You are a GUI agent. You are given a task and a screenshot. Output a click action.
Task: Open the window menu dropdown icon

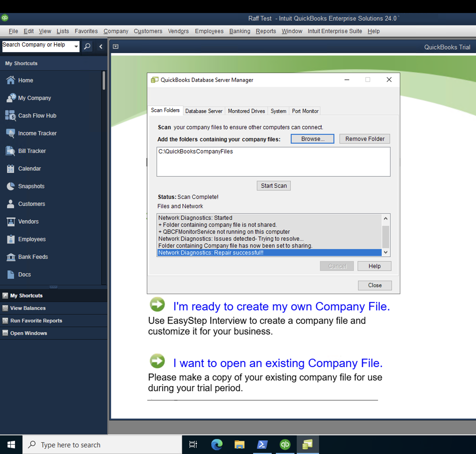click(116, 46)
